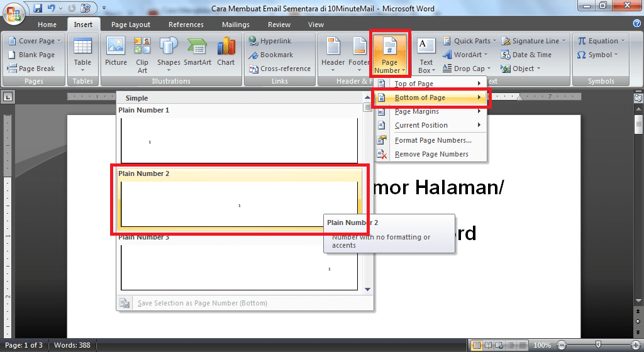Save the document from Quick Access
This screenshot has width=644, height=352.
38,8
